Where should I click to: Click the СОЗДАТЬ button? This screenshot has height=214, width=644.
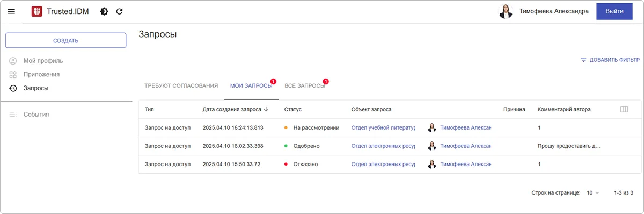click(65, 40)
